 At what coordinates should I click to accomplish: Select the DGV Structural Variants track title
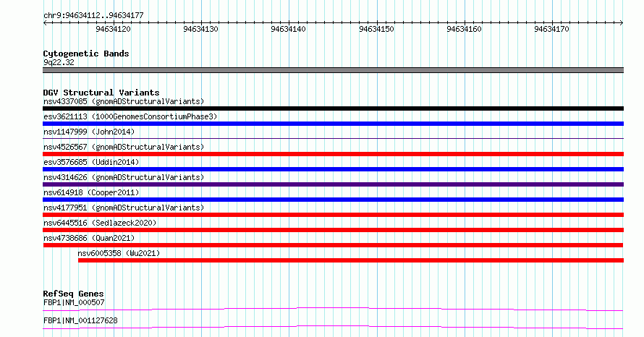pyautogui.click(x=101, y=93)
